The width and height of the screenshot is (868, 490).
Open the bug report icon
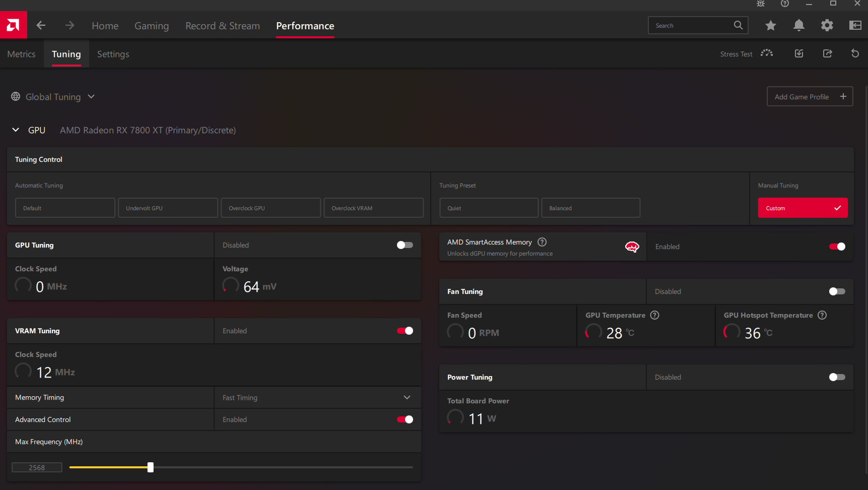761,4
